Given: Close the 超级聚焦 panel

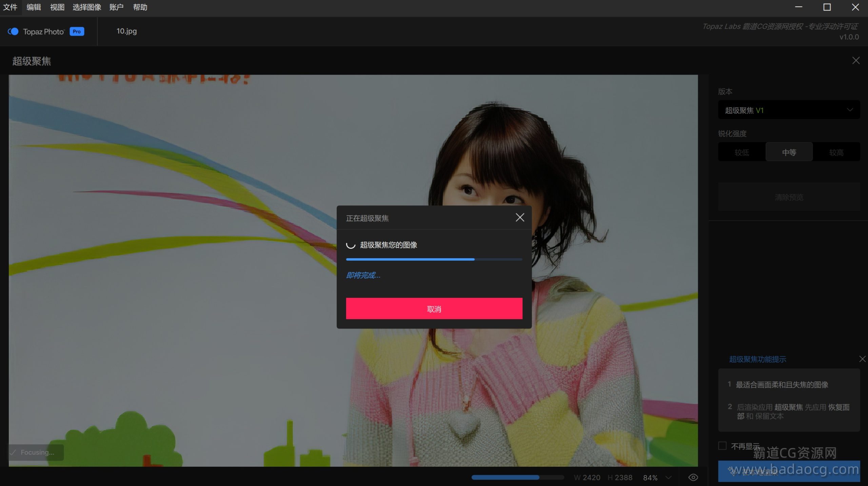Looking at the screenshot, I should point(855,61).
